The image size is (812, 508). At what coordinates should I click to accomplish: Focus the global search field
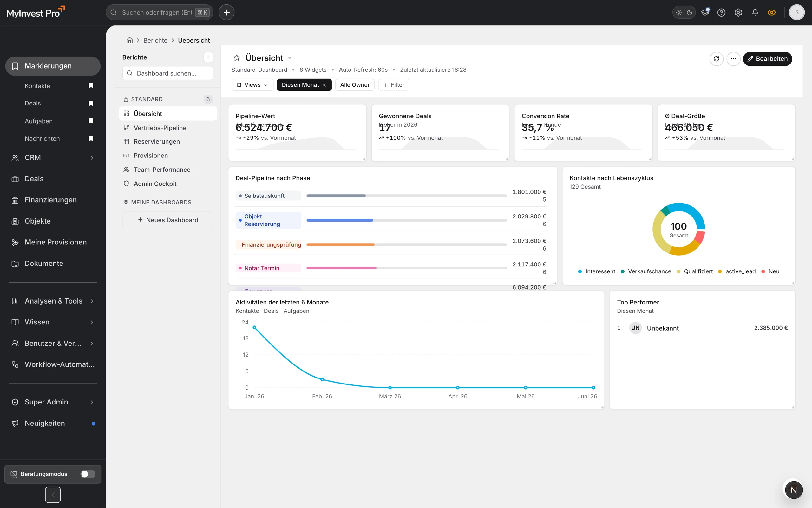159,12
